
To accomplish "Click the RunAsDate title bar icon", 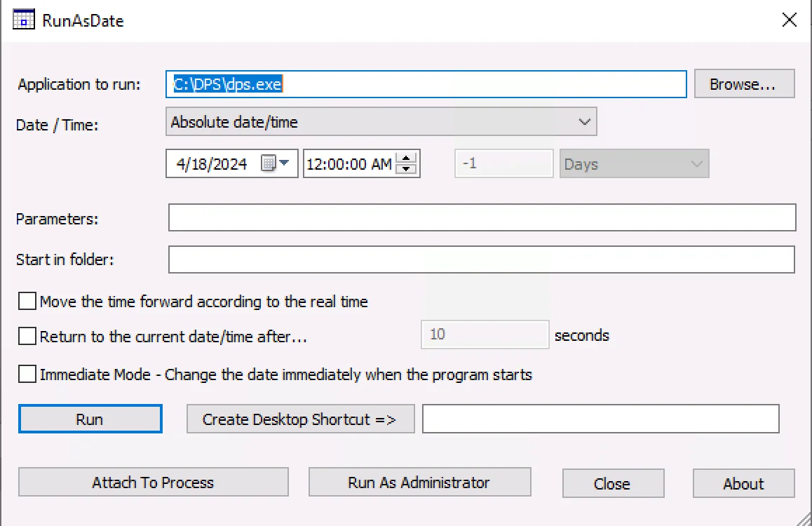I will click(x=23, y=20).
